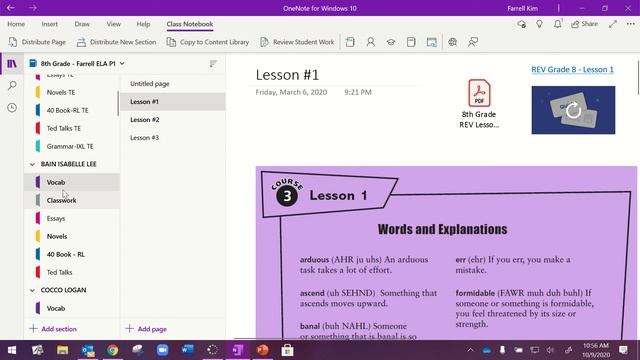The width and height of the screenshot is (640, 360).
Task: Click the page vertical scrollbar
Action: click(x=638, y=78)
